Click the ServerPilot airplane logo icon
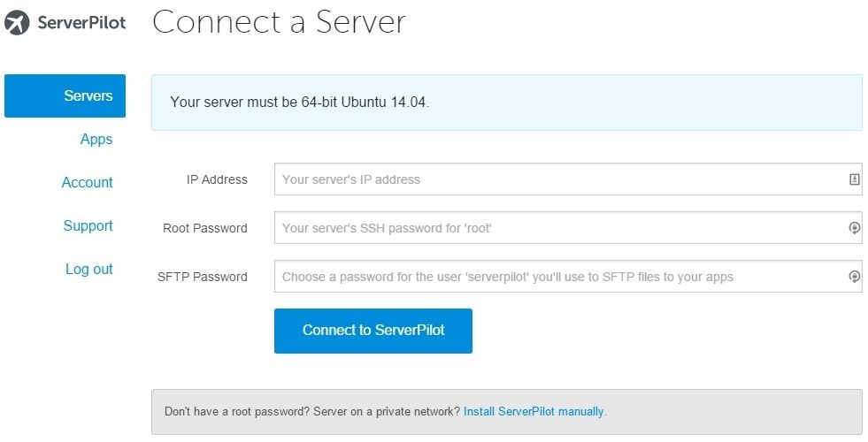Screen dimensions: 868x442 point(17,23)
